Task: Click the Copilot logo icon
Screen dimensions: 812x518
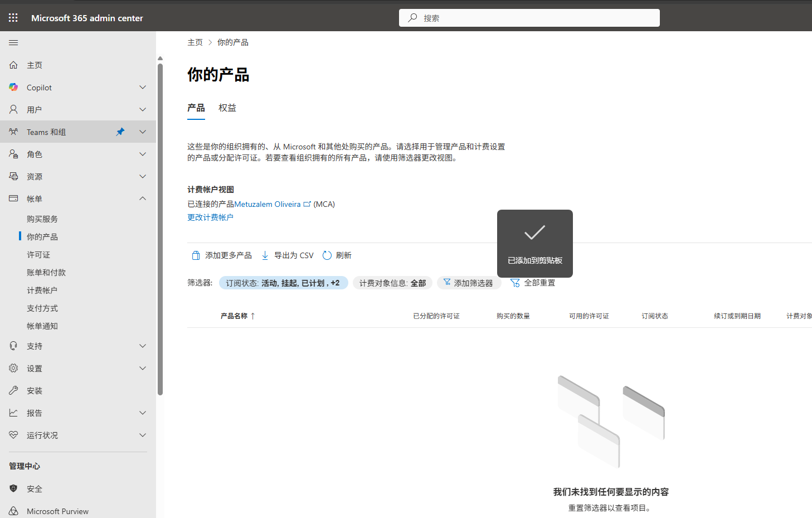Action: 13,88
